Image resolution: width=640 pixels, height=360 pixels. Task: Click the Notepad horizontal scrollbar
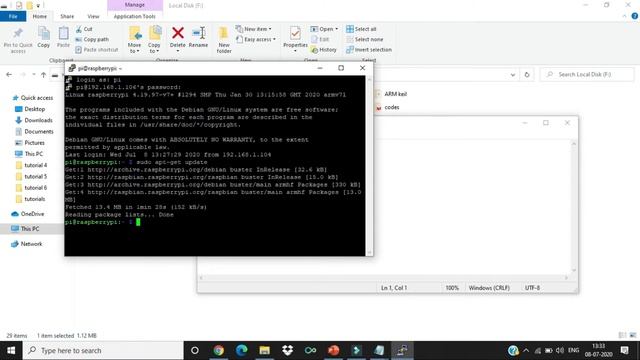click(384, 278)
